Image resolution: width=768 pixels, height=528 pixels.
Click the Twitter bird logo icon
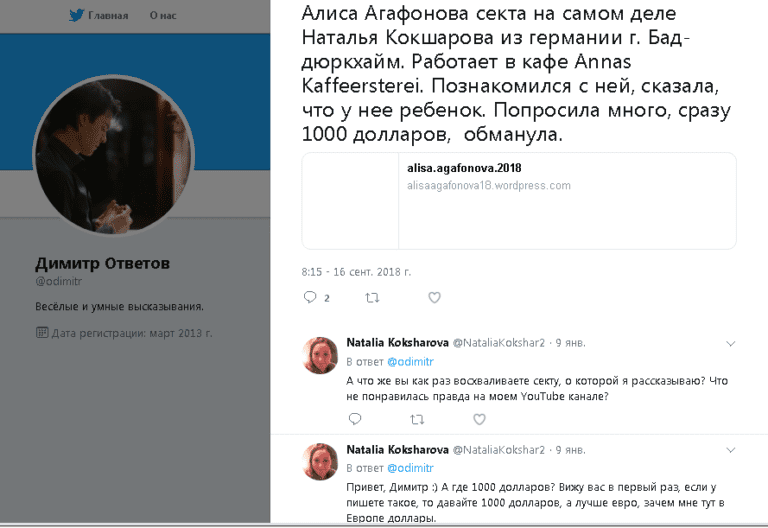pyautogui.click(x=76, y=15)
